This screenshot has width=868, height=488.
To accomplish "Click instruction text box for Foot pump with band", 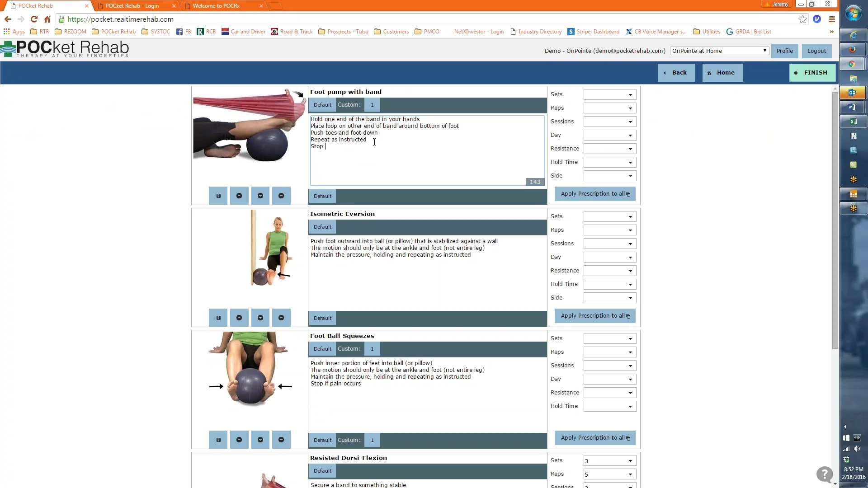I will click(427, 150).
